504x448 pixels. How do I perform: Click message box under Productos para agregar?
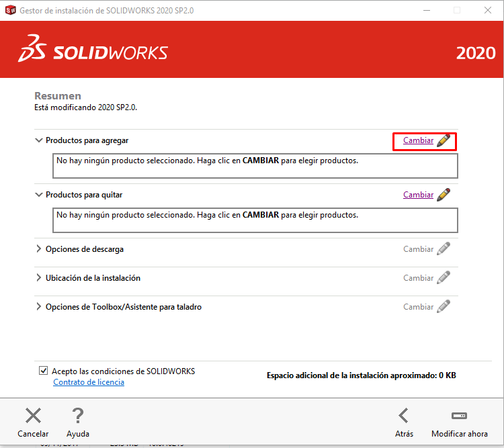(255, 166)
